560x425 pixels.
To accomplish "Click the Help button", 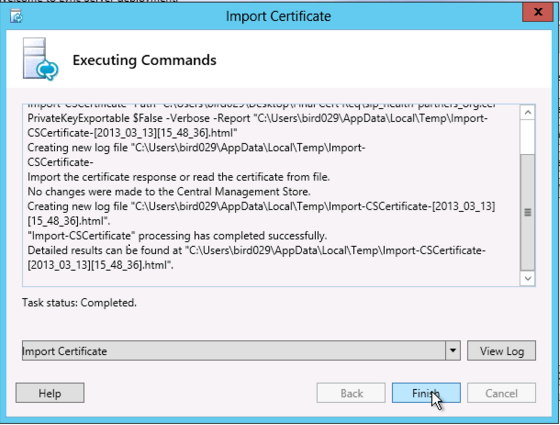I will pyautogui.click(x=50, y=393).
